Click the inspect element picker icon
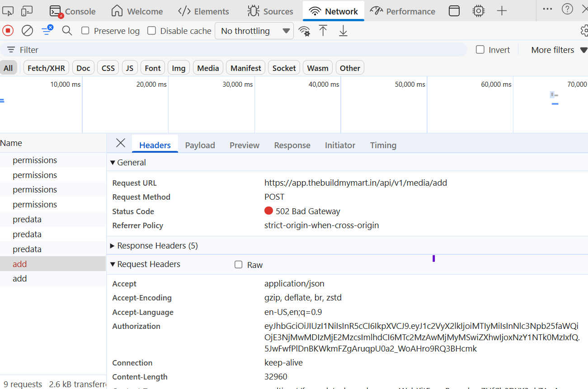This screenshot has width=588, height=389. point(8,11)
